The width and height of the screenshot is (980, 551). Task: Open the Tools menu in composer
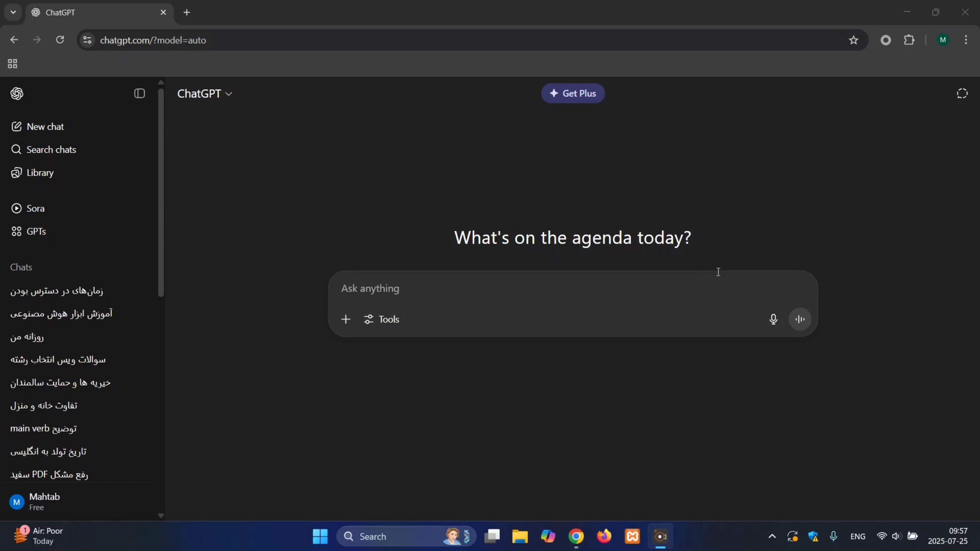tap(382, 320)
